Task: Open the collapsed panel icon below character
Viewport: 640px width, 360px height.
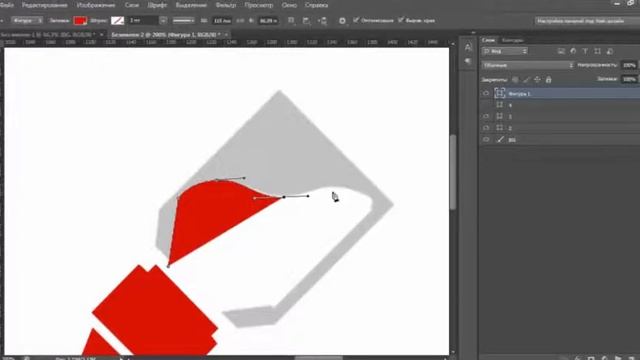Action: coord(468,61)
